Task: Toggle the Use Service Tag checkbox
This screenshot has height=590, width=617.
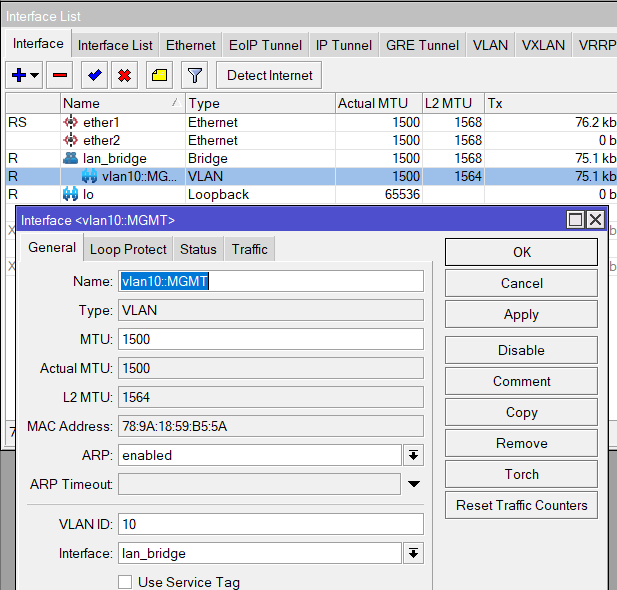Action: pos(125,582)
